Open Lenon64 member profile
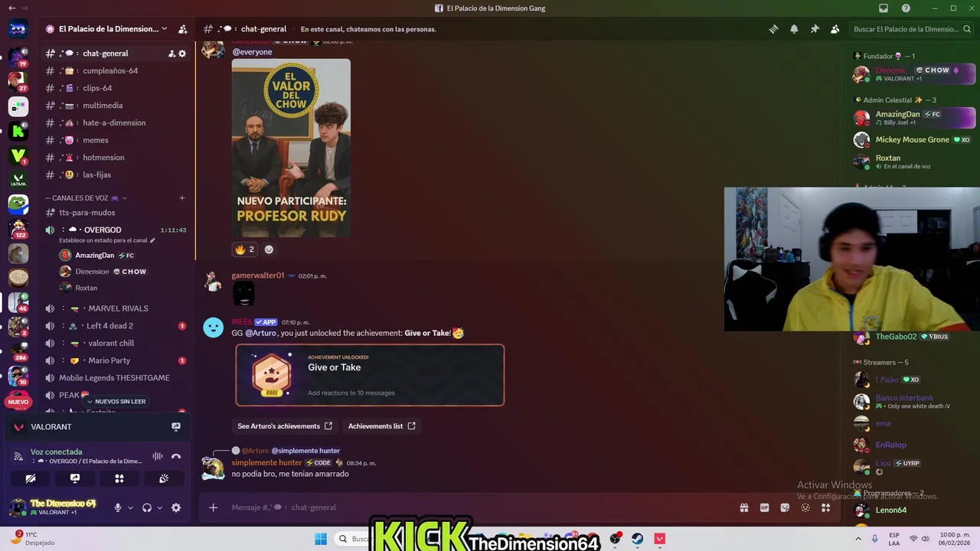The width and height of the screenshot is (980, 551). pyautogui.click(x=913, y=510)
